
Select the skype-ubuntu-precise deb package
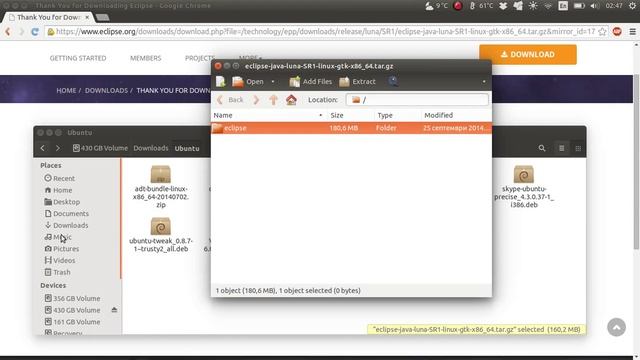click(x=524, y=187)
